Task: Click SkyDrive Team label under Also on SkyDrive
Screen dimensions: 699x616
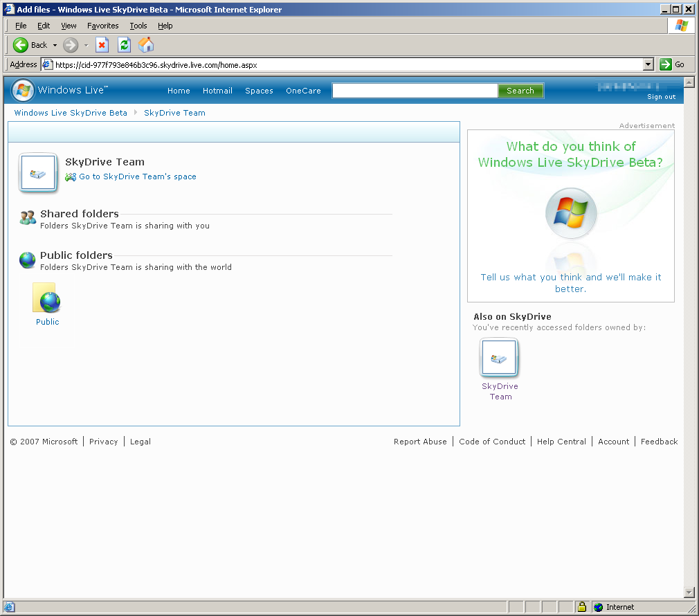Action: 500,391
